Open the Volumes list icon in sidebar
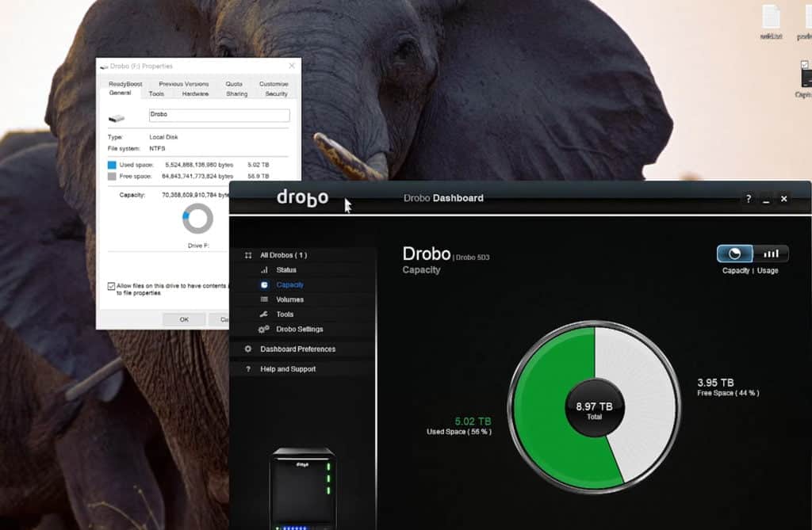Screen dimensions: 812x530 pos(264,299)
